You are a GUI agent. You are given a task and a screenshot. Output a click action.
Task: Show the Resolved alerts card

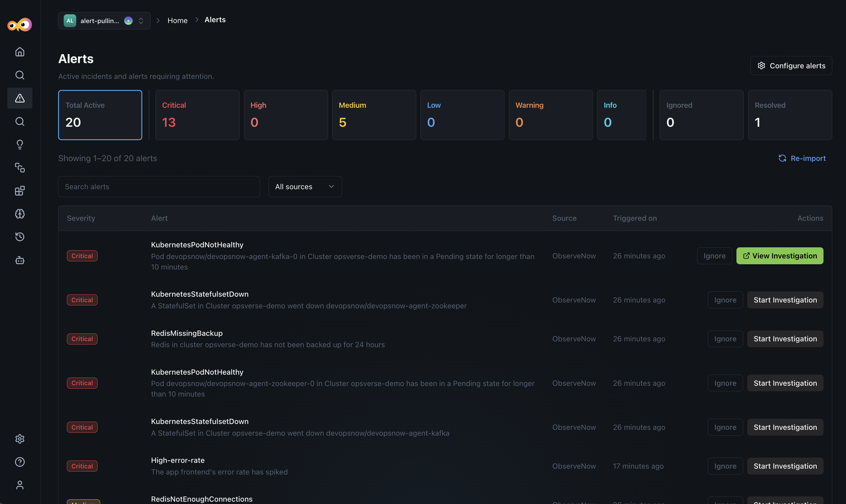coord(790,115)
